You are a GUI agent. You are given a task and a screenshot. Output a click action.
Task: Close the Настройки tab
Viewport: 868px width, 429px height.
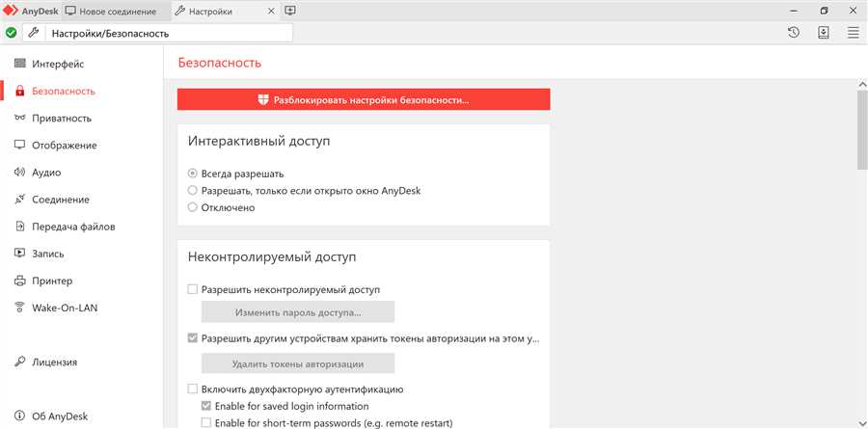(x=271, y=11)
